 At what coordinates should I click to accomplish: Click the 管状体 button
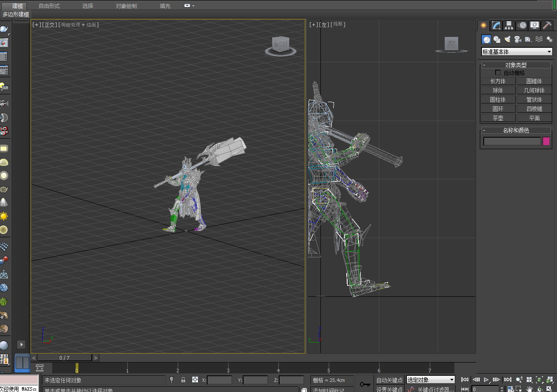pyautogui.click(x=534, y=100)
